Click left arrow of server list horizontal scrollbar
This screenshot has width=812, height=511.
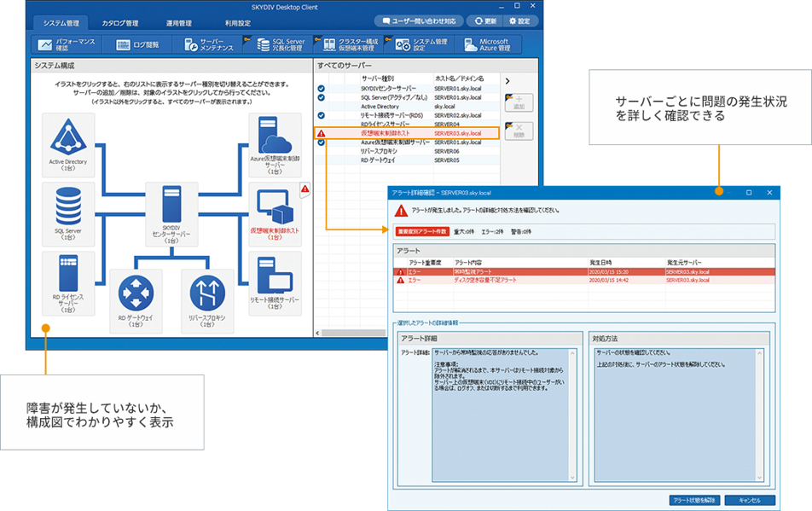pyautogui.click(x=317, y=333)
